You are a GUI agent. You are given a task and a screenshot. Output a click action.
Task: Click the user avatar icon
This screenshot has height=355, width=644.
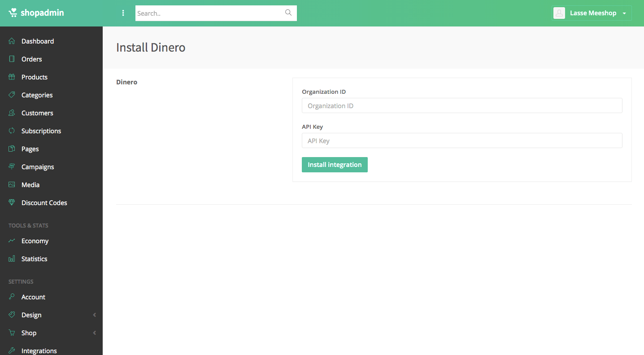click(x=559, y=13)
